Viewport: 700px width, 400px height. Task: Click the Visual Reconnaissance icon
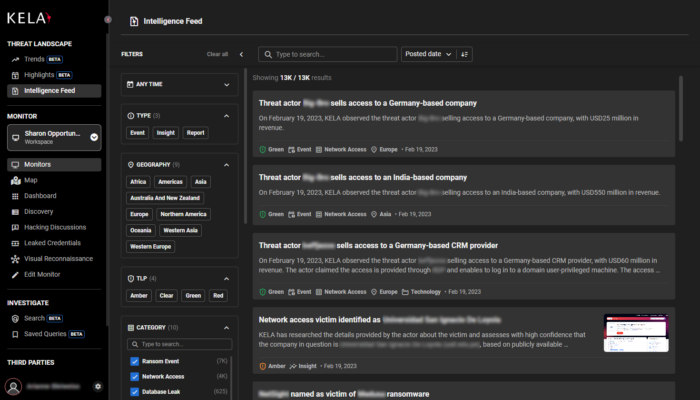click(15, 259)
